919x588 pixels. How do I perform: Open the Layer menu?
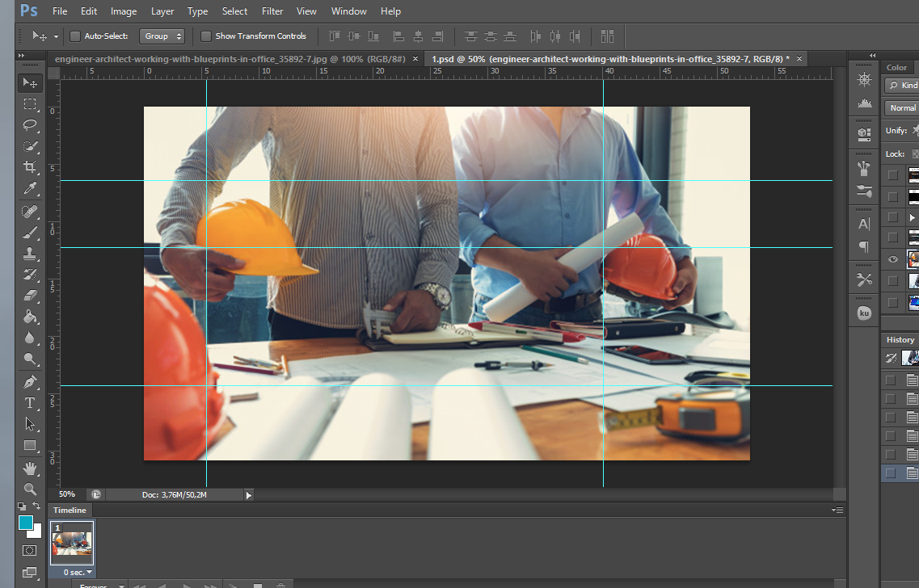point(162,11)
